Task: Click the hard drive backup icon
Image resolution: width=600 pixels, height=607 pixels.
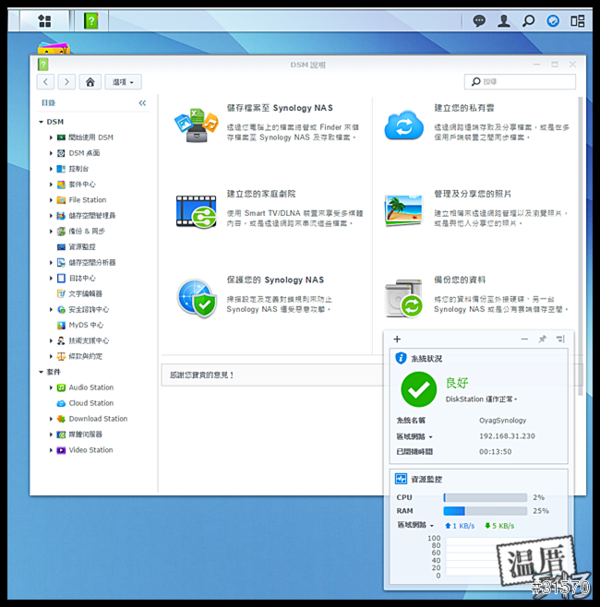Action: (404, 298)
